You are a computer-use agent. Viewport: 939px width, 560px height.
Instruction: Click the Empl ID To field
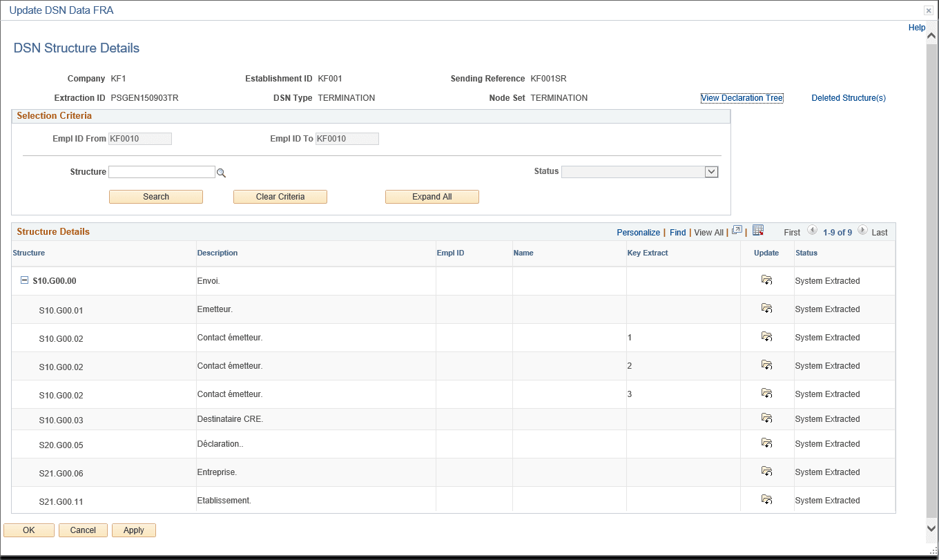[x=347, y=139]
